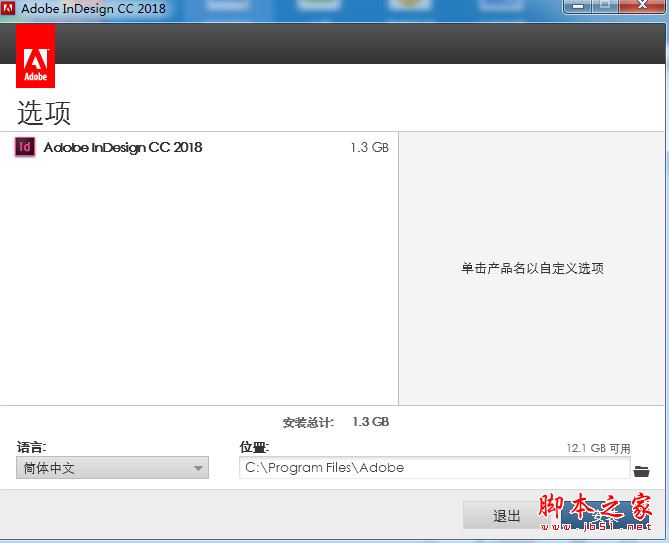
Task: Click the Adobe logo in the header
Action: click(x=35, y=56)
